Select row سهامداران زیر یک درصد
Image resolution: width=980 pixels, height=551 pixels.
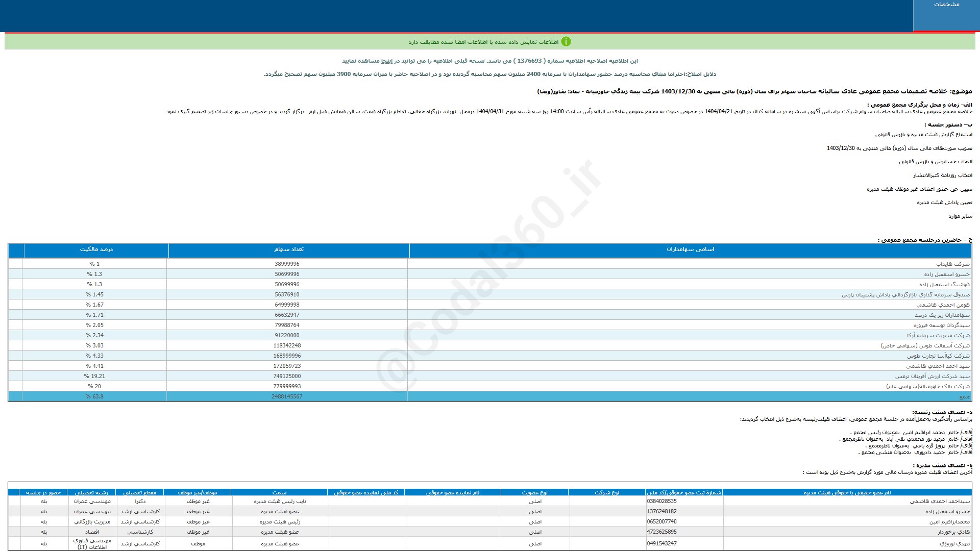tap(490, 315)
